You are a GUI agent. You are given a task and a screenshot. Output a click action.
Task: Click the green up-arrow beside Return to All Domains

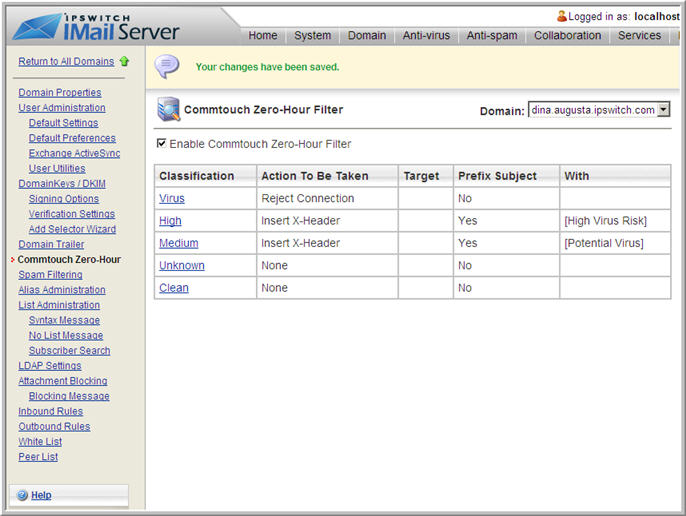click(124, 61)
